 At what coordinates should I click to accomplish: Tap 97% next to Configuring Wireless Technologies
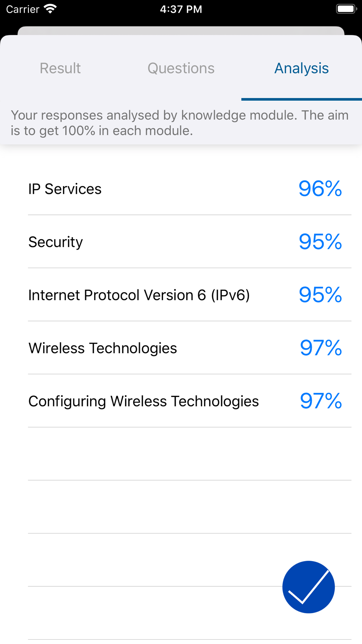pos(321,401)
